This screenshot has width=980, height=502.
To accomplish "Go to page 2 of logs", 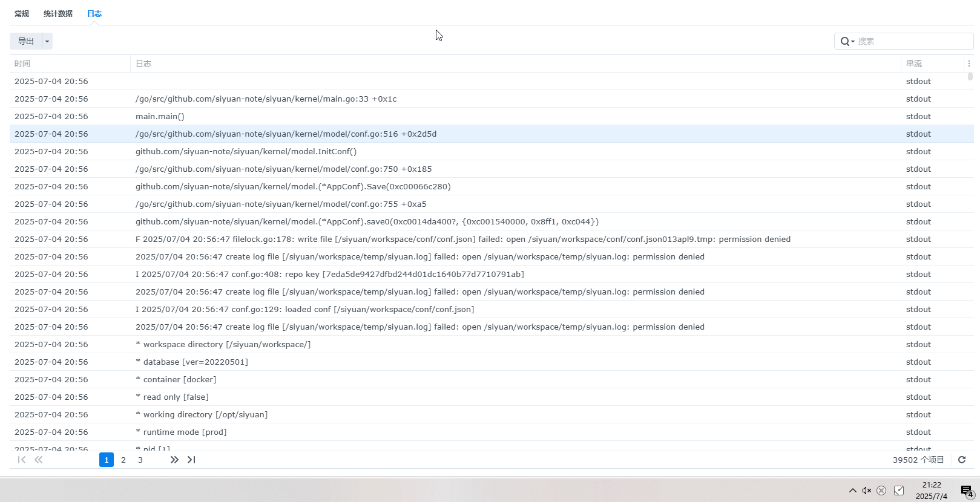I will pos(123,460).
